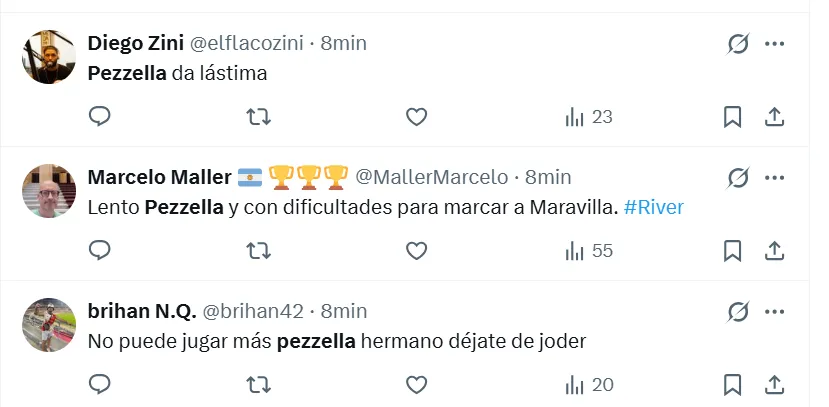
Task: Open Marcelo Maller's profile picture
Action: tap(49, 191)
